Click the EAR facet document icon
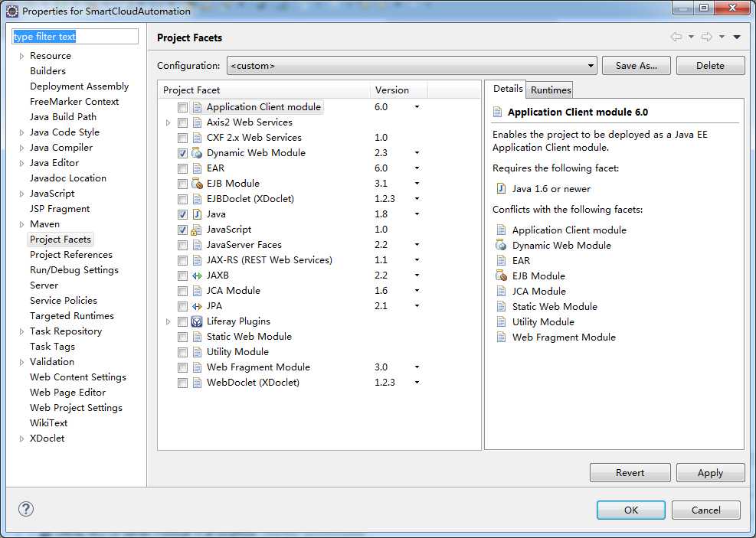 click(x=197, y=168)
